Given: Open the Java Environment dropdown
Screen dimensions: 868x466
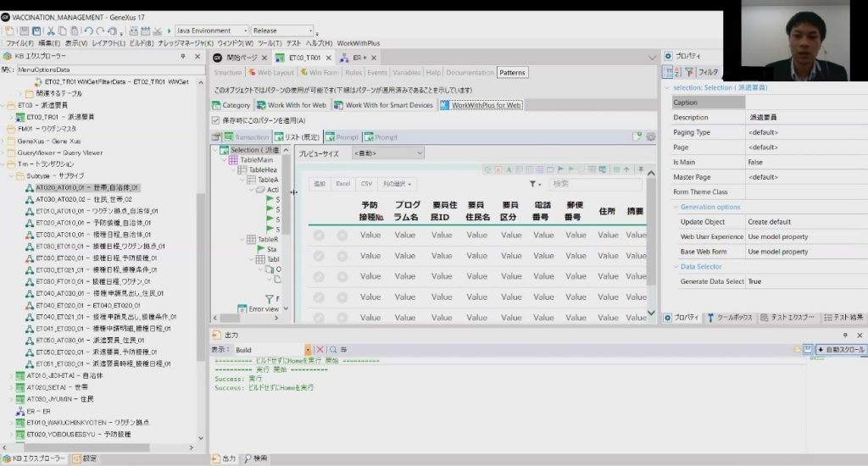Looking at the screenshot, I should click(x=212, y=31).
